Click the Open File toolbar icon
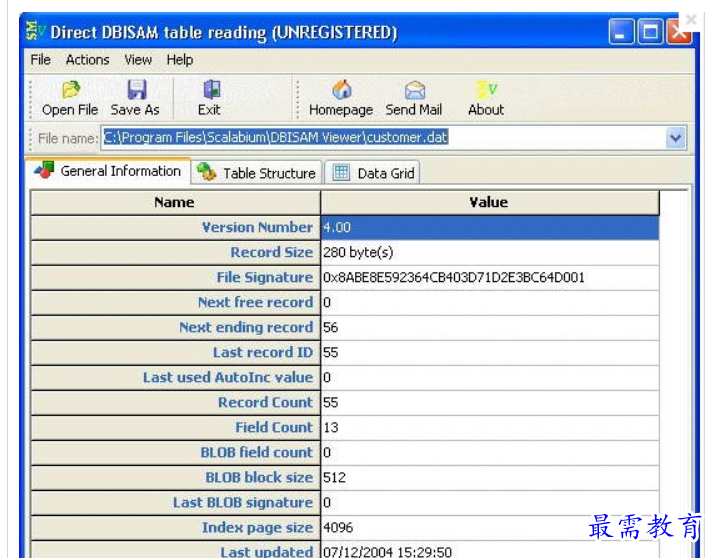 pyautogui.click(x=70, y=90)
